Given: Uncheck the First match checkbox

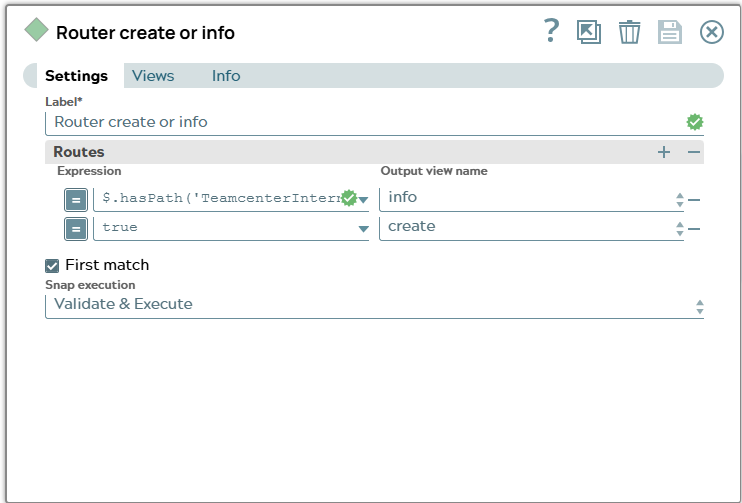Looking at the screenshot, I should [x=52, y=266].
